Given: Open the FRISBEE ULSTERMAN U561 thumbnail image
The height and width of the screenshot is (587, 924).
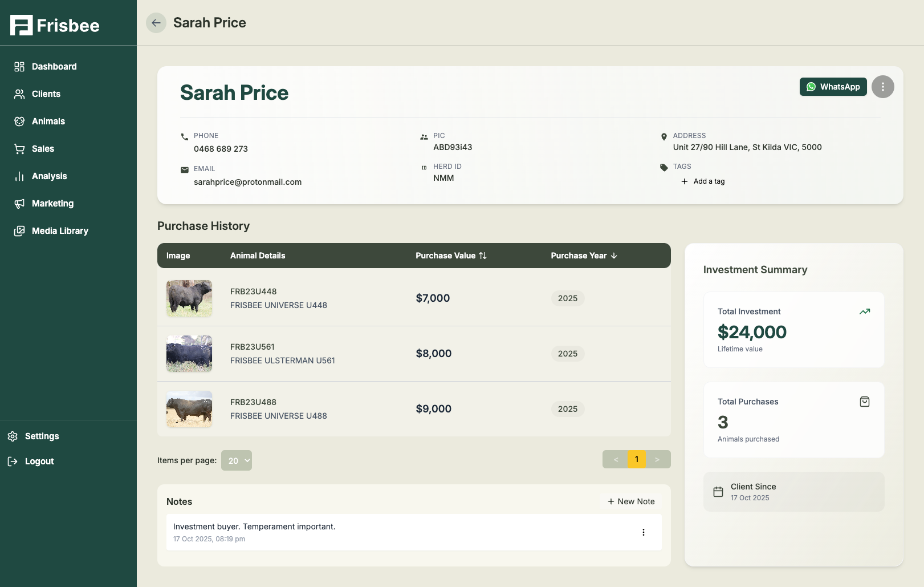Looking at the screenshot, I should 189,354.
